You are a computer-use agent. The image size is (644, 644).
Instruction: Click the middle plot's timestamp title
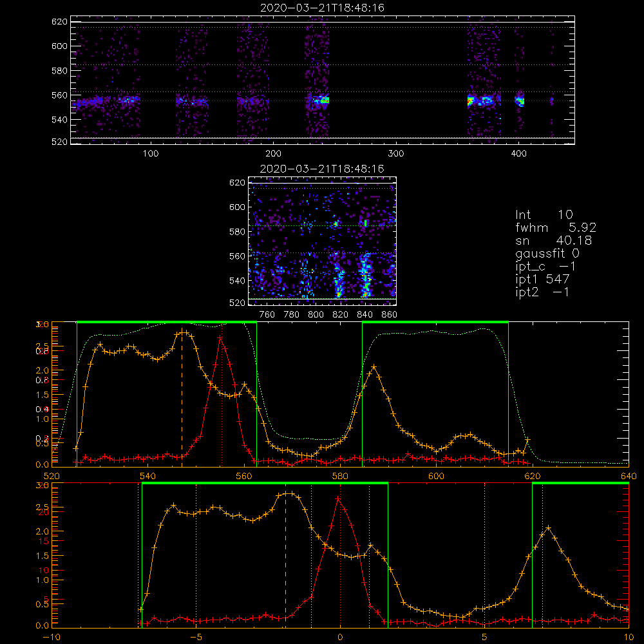[x=322, y=169]
